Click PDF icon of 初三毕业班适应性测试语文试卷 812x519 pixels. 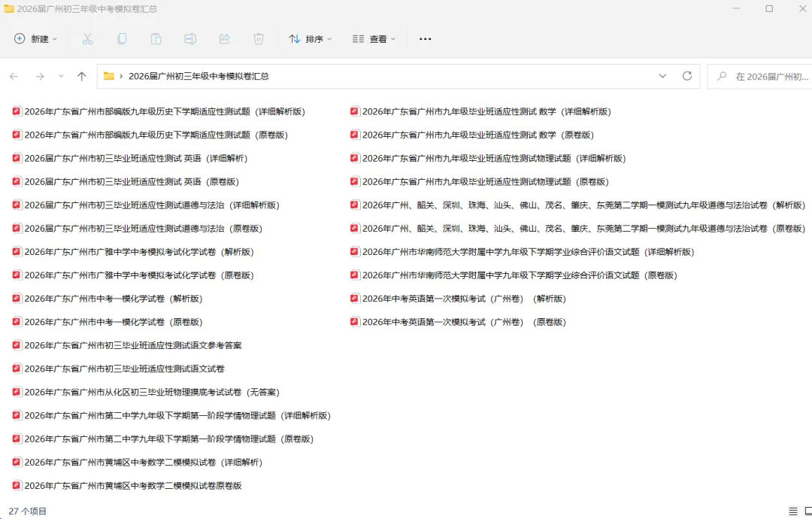pos(17,369)
